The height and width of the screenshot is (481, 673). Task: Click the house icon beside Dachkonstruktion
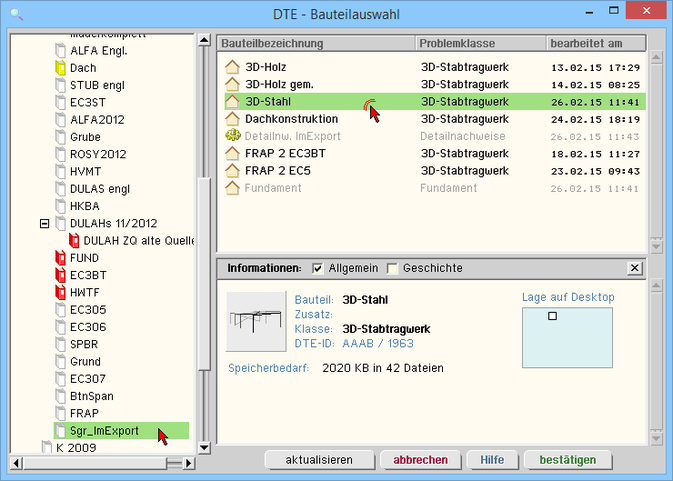(x=232, y=119)
